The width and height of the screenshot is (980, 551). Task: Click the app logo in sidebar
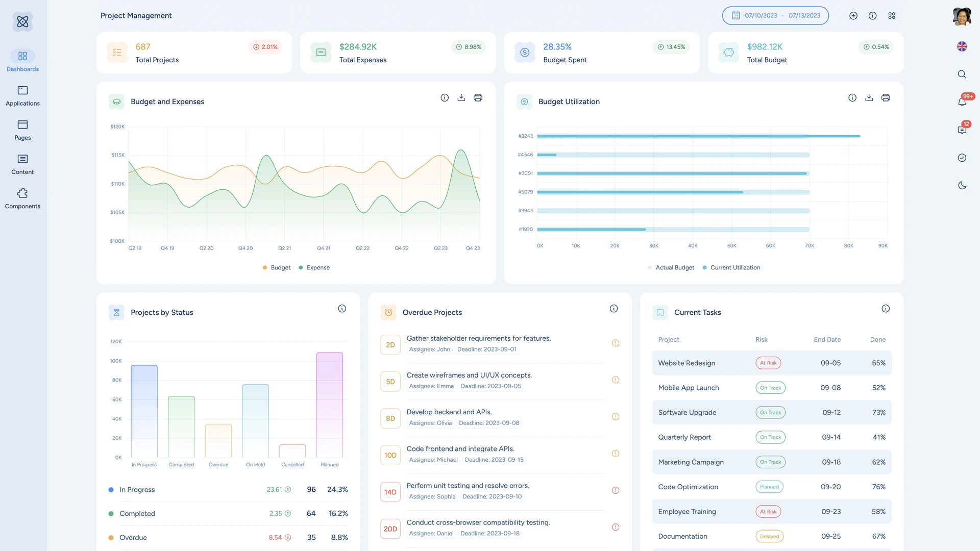point(22,21)
